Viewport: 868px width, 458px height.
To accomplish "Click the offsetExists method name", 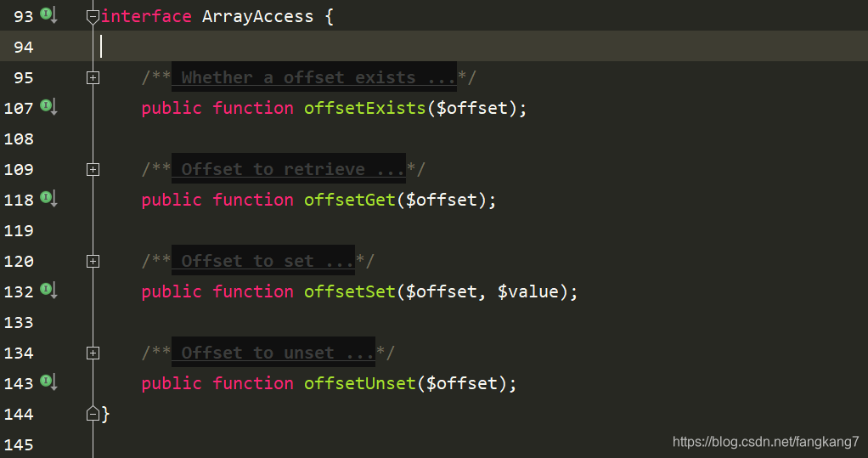I will point(364,108).
